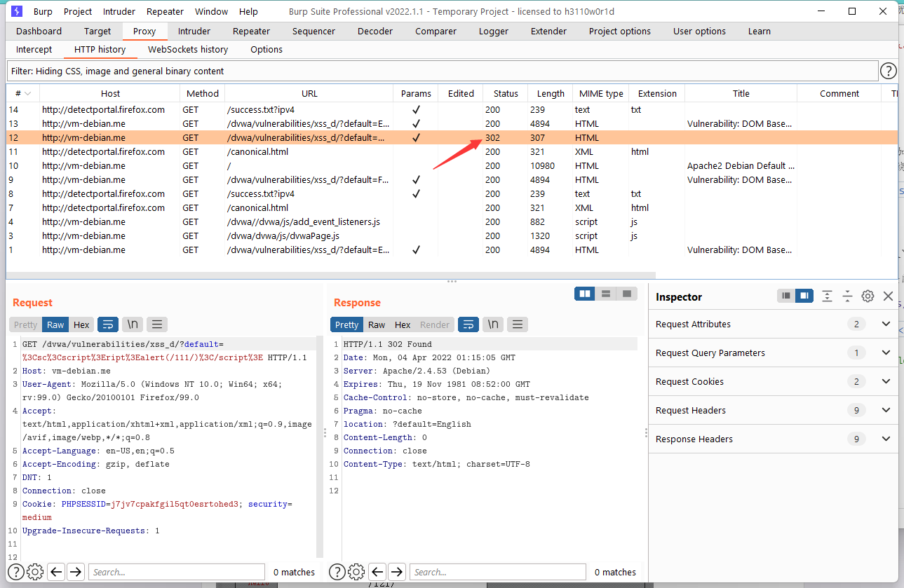The image size is (904, 588).
Task: Switch Response view to Raw
Action: tap(377, 324)
